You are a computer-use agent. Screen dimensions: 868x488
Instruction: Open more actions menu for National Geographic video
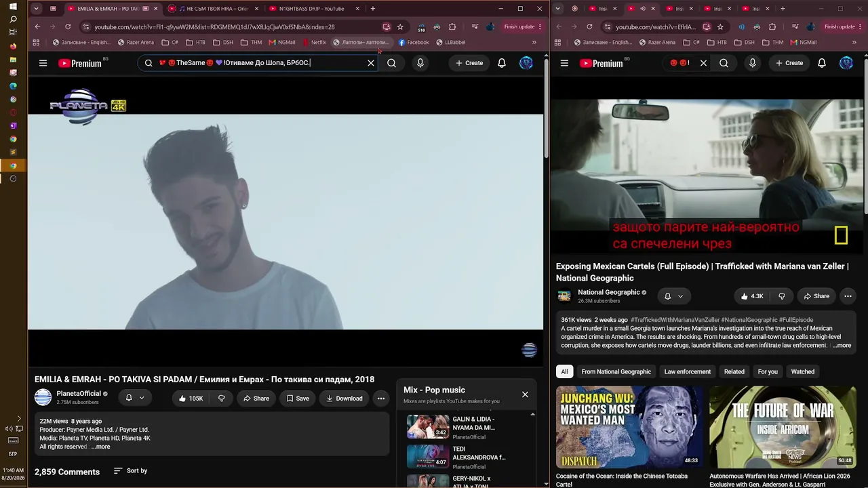(848, 296)
